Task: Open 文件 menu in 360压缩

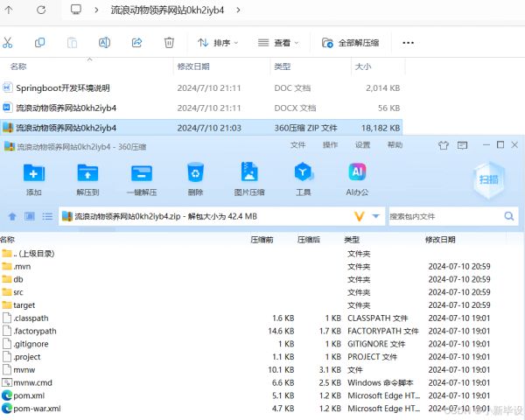Action: click(297, 145)
